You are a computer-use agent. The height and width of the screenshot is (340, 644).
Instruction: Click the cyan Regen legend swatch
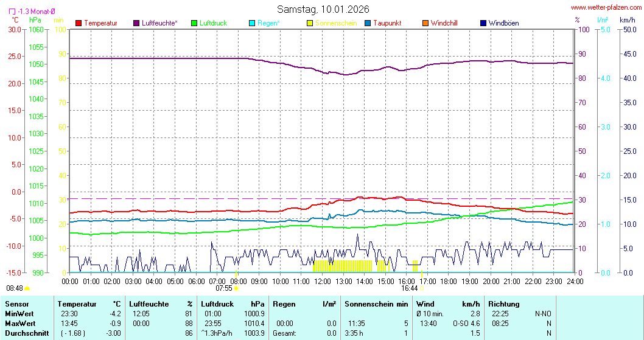[x=253, y=23]
